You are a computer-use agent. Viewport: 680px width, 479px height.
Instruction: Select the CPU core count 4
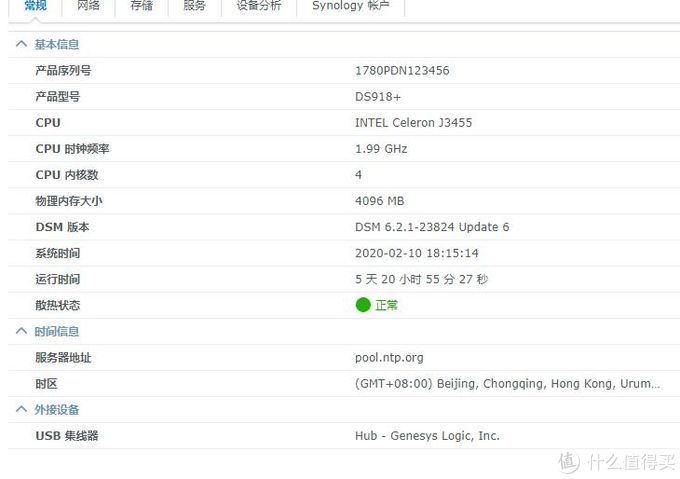click(x=358, y=175)
